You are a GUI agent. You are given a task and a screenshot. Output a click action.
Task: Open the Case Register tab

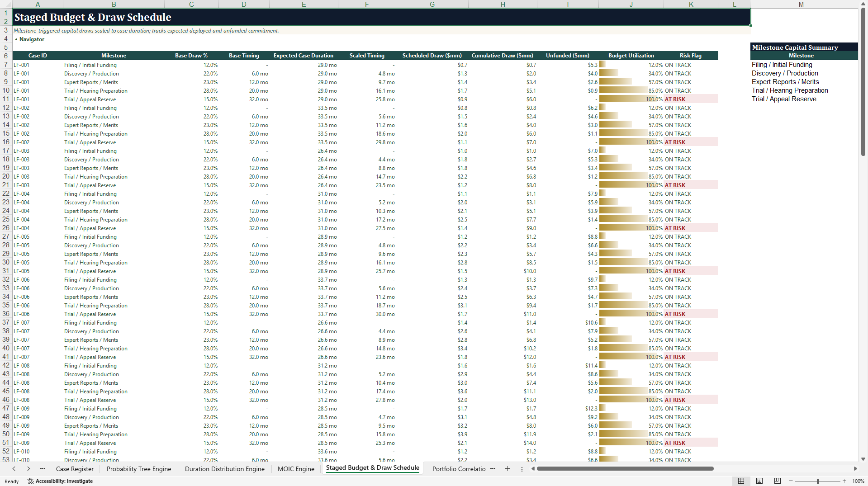(x=75, y=469)
